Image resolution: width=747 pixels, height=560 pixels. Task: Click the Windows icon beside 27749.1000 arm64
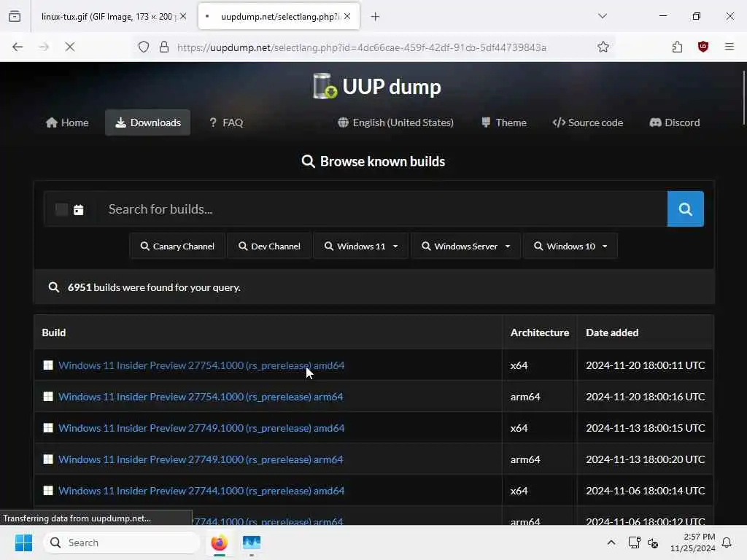click(48, 459)
